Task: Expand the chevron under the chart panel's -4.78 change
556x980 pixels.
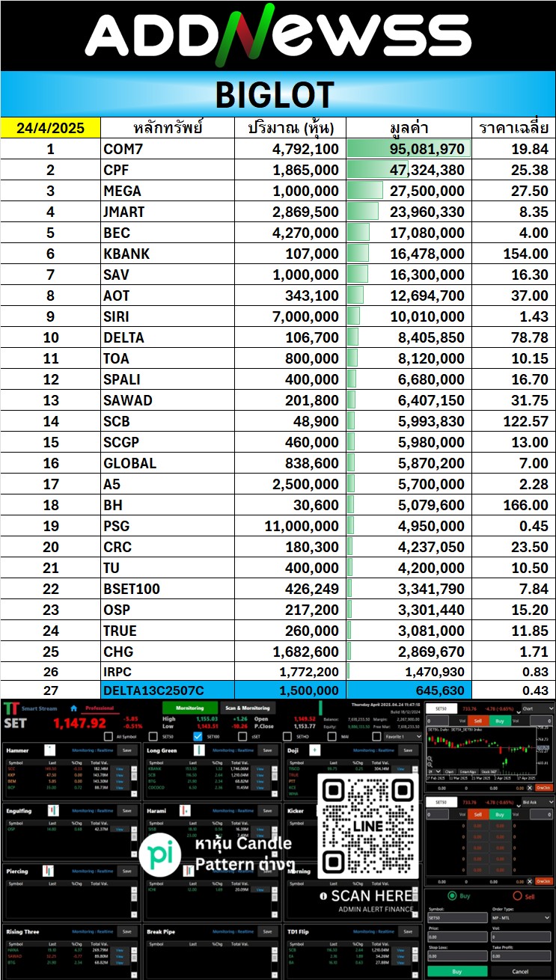Action: (519, 713)
